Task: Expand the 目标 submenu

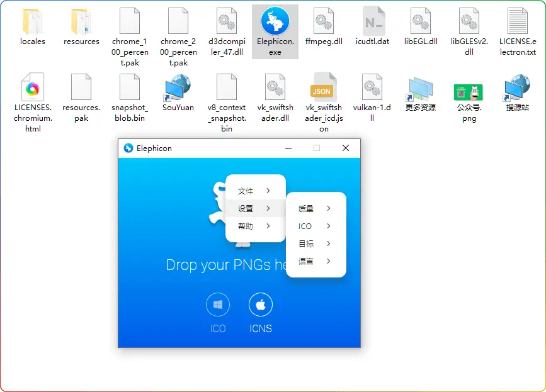Action: 315,244
